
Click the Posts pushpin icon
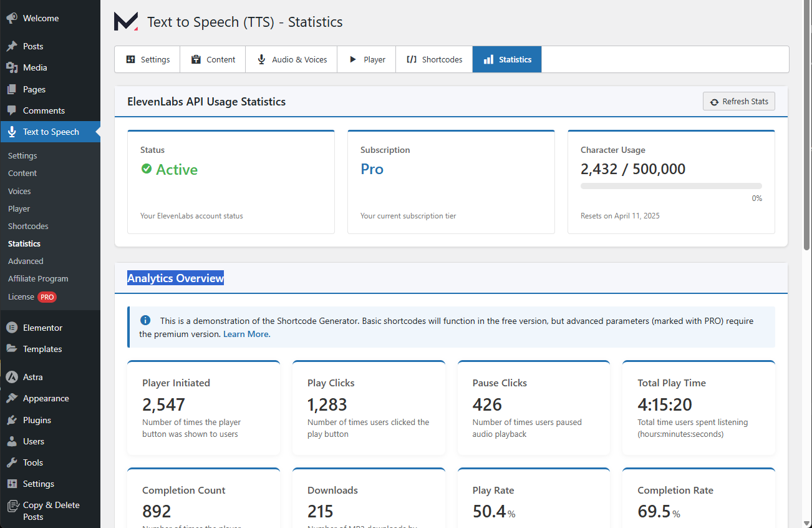pos(12,46)
